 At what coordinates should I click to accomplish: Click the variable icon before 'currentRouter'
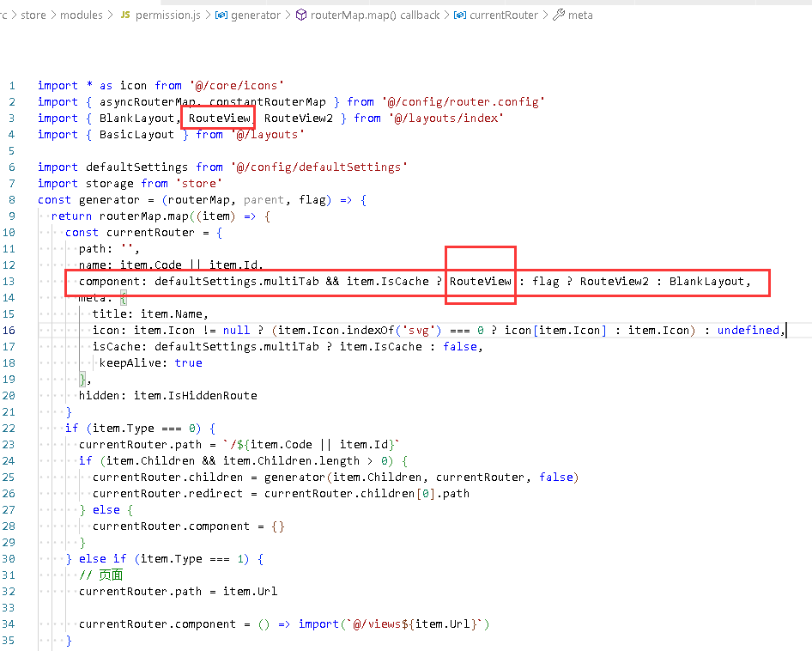[459, 15]
